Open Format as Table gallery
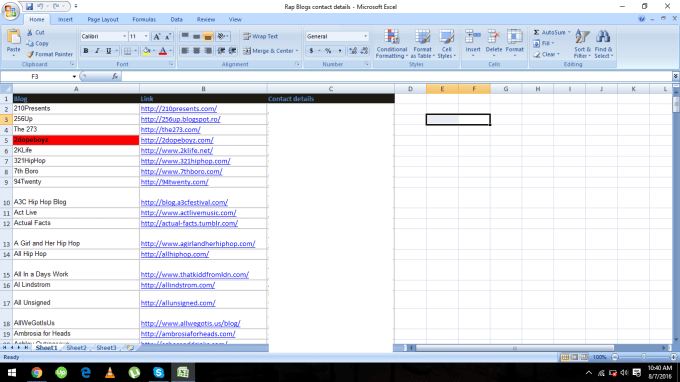 422,43
